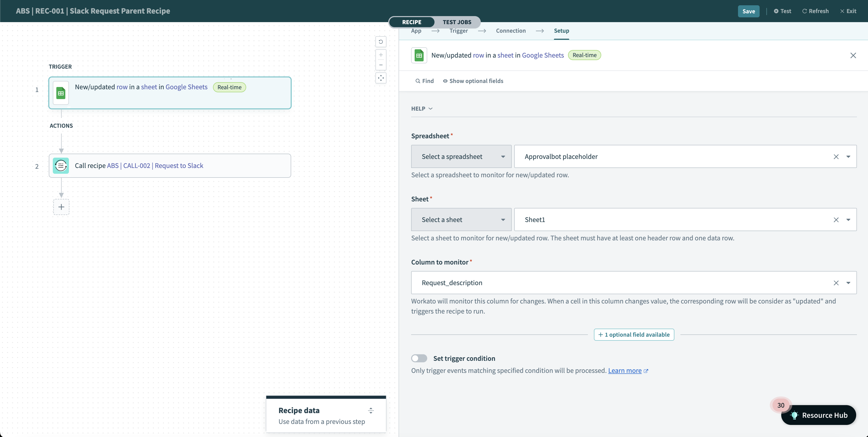Zoom out on the recipe canvas
This screenshot has width=868, height=437.
[381, 65]
